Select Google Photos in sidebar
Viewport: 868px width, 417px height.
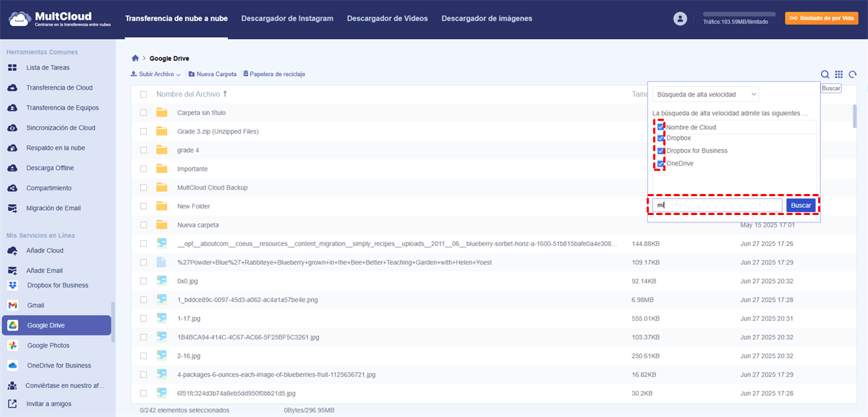coord(48,345)
